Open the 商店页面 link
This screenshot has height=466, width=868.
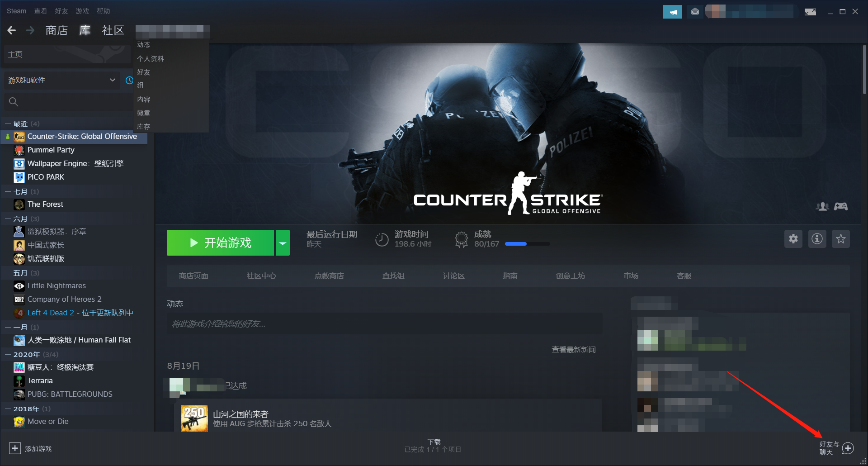[193, 276]
